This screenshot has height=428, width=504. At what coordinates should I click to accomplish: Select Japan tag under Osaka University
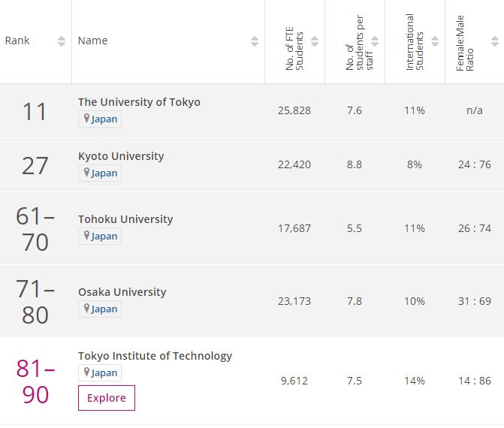100,309
